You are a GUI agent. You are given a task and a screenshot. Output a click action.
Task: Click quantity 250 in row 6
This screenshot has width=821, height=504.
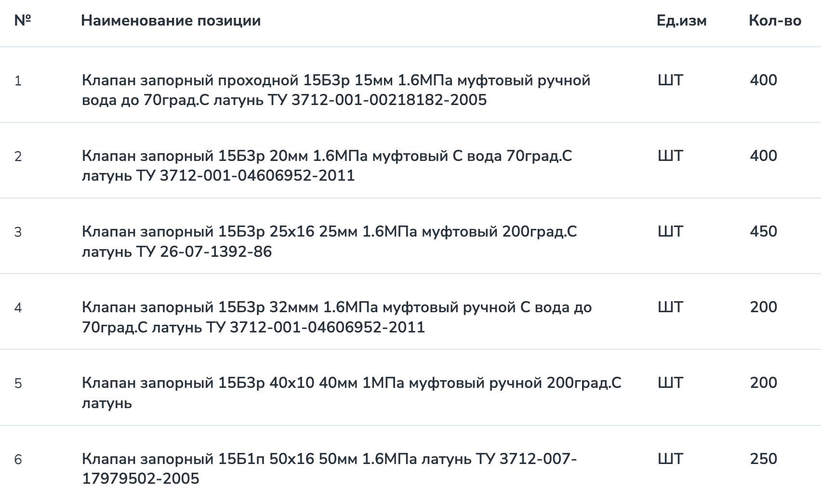[x=763, y=459]
